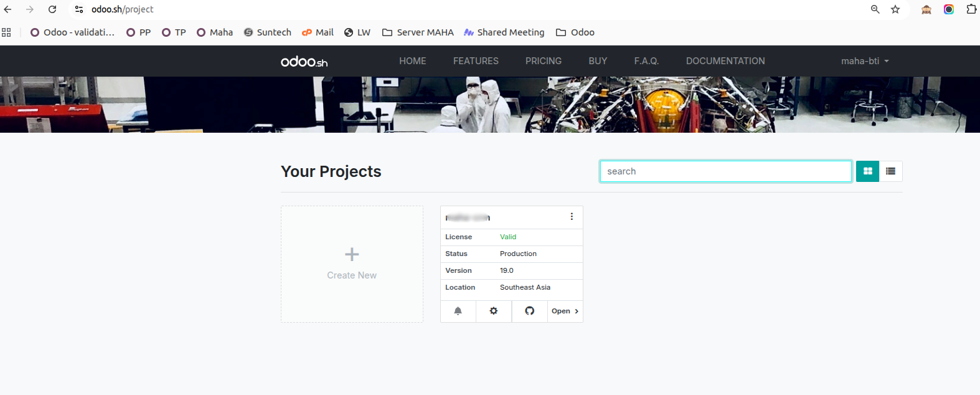
Task: Switch to list view of projects
Action: pyautogui.click(x=890, y=171)
